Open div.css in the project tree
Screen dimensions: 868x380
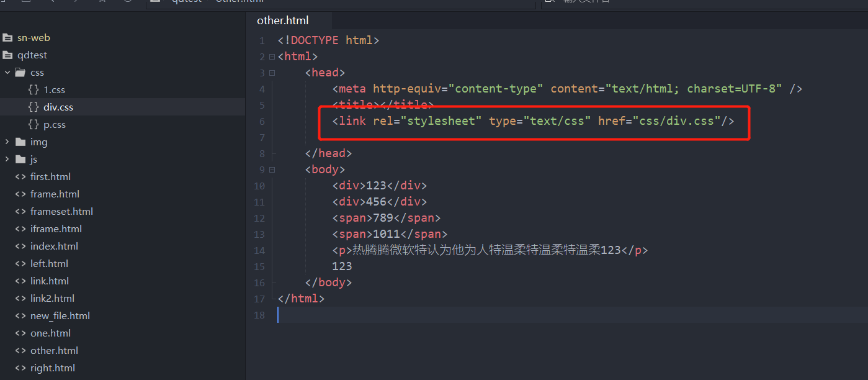[58, 107]
